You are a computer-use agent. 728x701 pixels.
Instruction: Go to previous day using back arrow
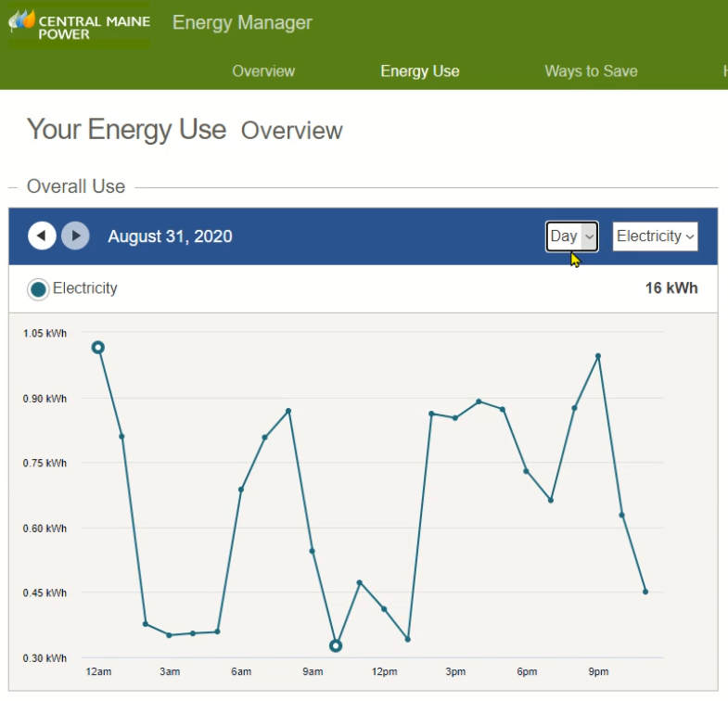[x=41, y=236]
